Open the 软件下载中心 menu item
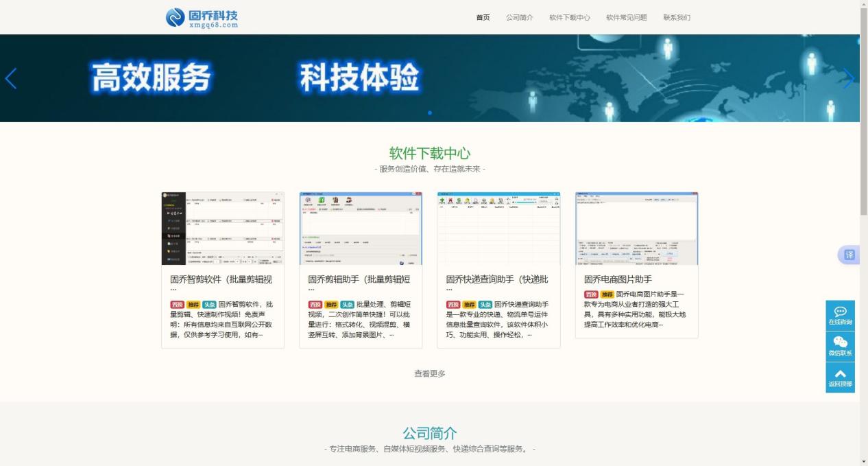Screen dimensions: 868x466 [570, 17]
